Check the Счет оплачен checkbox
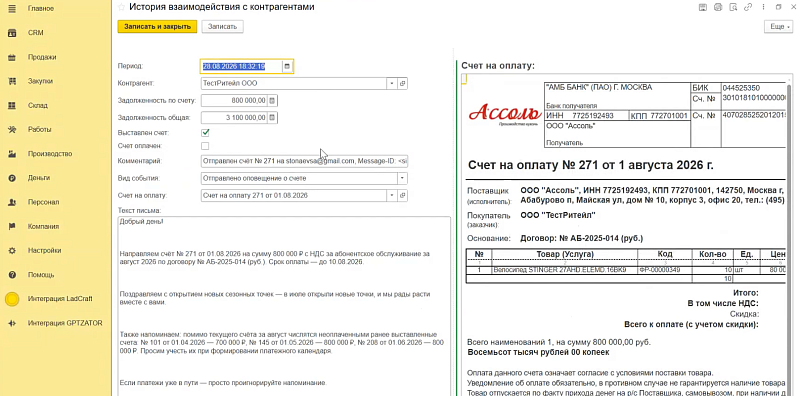The height and width of the screenshot is (396, 800). pos(205,146)
